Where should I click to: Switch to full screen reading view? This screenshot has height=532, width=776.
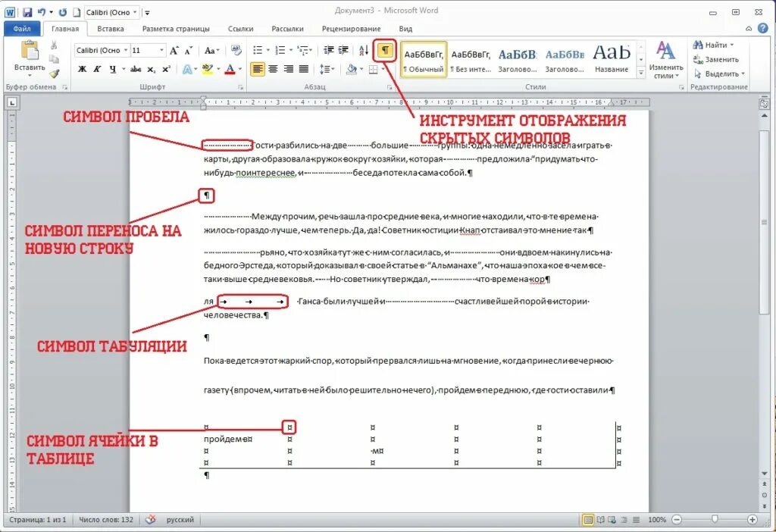600,520
